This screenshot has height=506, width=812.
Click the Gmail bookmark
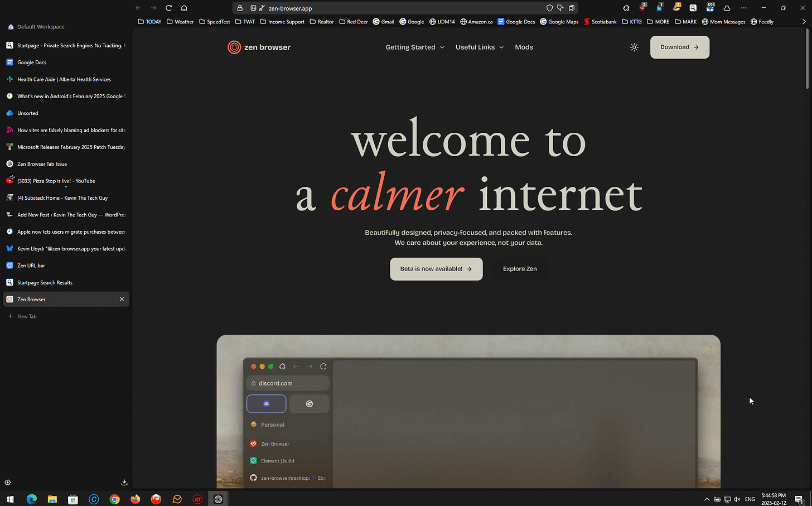tap(384, 22)
